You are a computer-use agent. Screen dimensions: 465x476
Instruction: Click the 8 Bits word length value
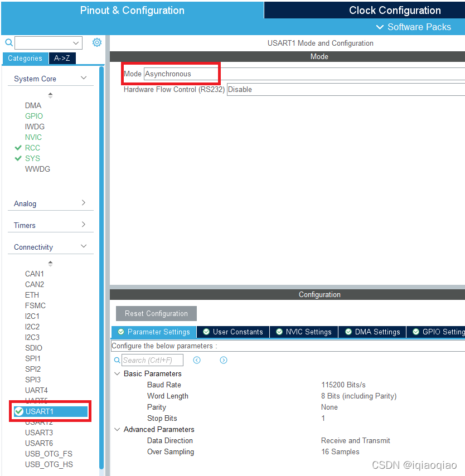point(359,396)
